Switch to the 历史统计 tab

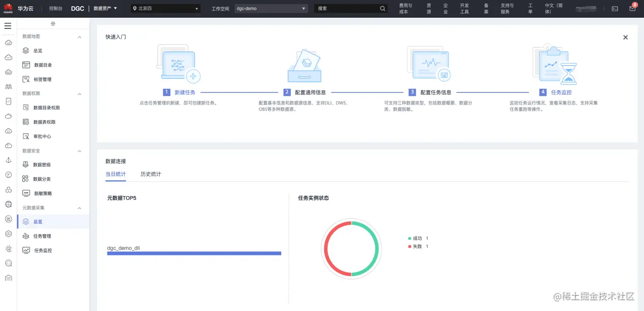[x=151, y=174]
